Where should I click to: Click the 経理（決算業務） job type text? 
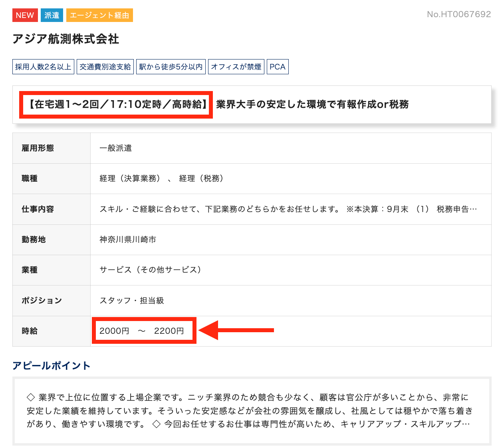[130, 178]
